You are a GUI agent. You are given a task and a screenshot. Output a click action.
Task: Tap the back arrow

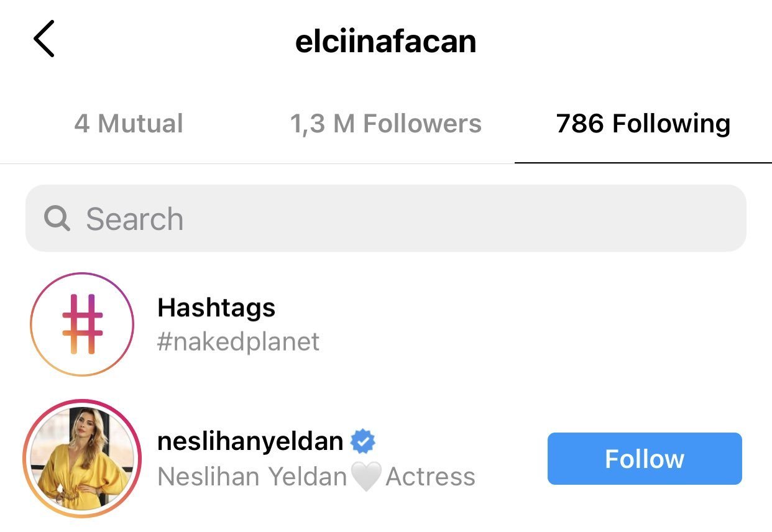pyautogui.click(x=44, y=39)
